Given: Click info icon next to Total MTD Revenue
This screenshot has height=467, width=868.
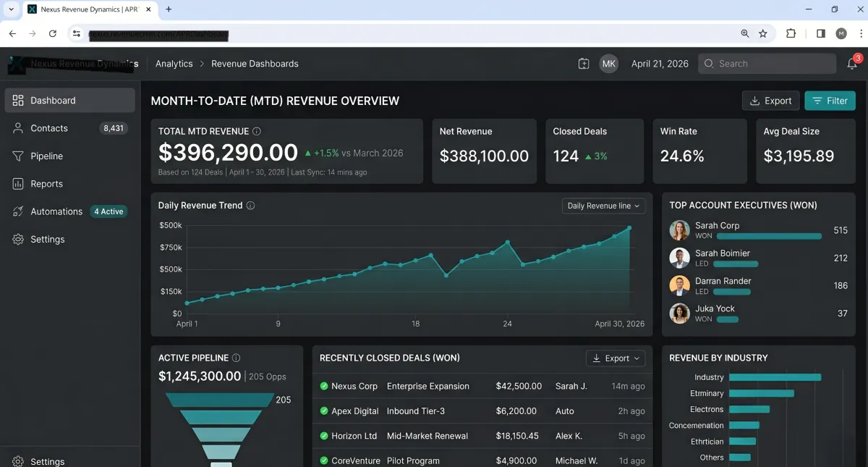Looking at the screenshot, I should click(x=257, y=131).
